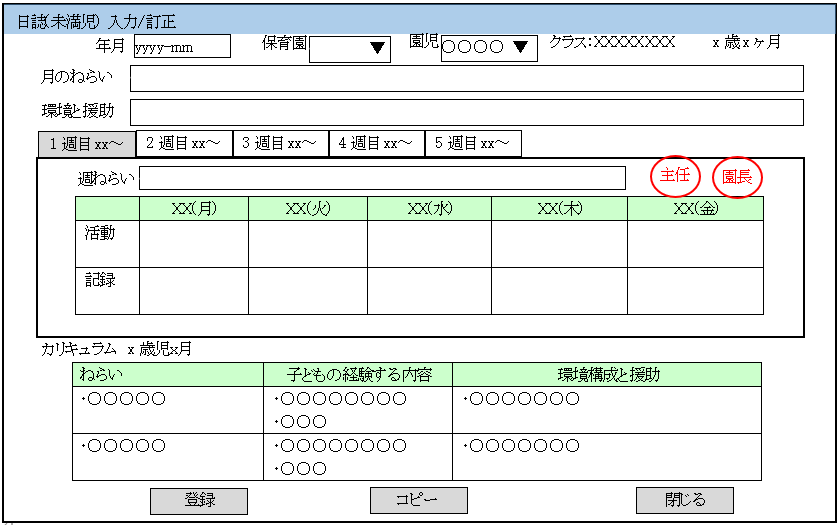
Task: Click the red 園長 approval stamp
Action: (x=737, y=177)
